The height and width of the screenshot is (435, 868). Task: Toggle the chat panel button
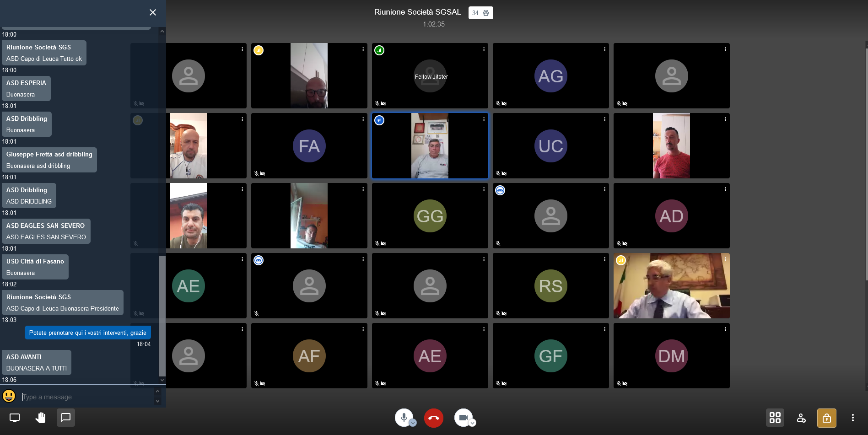click(x=66, y=418)
